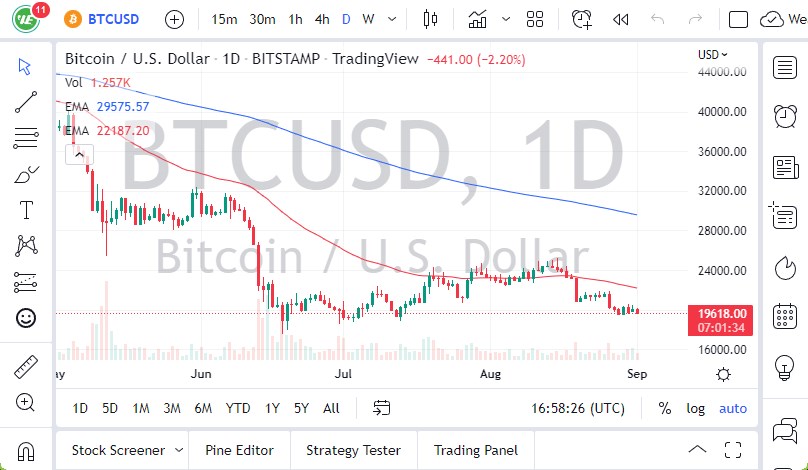Open the emoji icons tool

pyautogui.click(x=26, y=318)
